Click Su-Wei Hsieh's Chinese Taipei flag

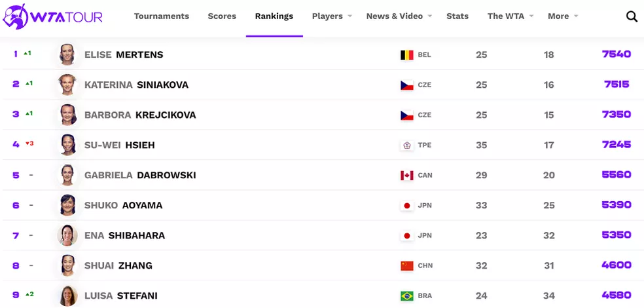(407, 145)
